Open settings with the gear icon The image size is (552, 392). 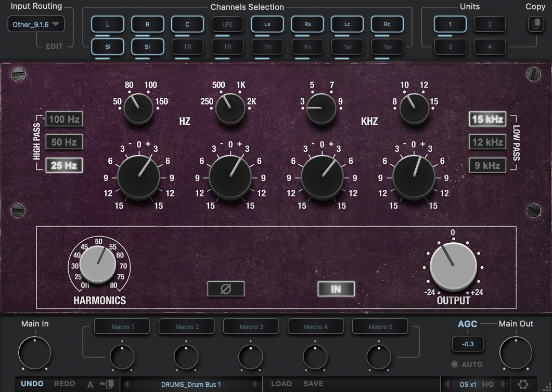[523, 384]
